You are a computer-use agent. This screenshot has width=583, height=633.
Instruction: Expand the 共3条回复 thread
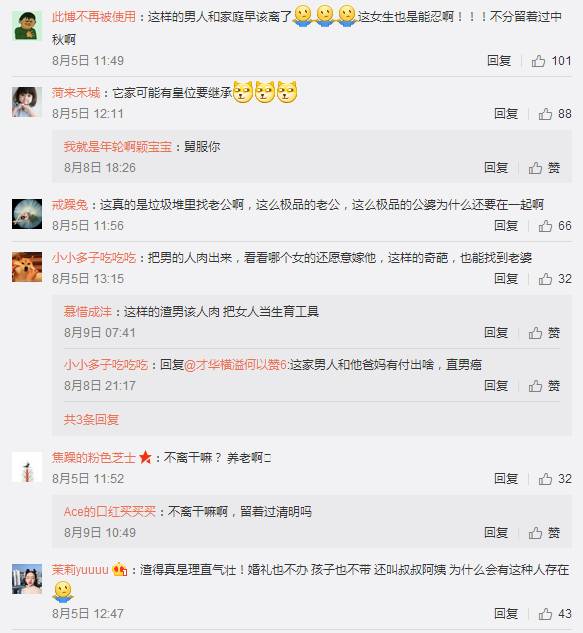[91, 419]
